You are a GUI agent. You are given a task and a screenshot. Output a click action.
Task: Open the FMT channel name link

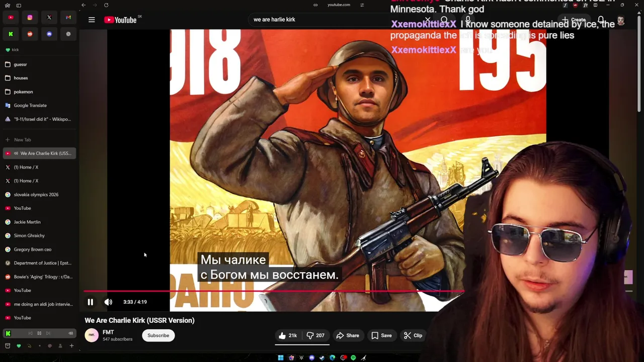(x=108, y=332)
